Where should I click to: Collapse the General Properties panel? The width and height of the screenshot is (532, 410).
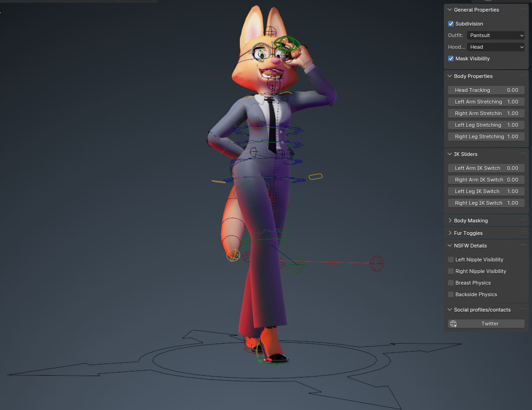click(449, 10)
